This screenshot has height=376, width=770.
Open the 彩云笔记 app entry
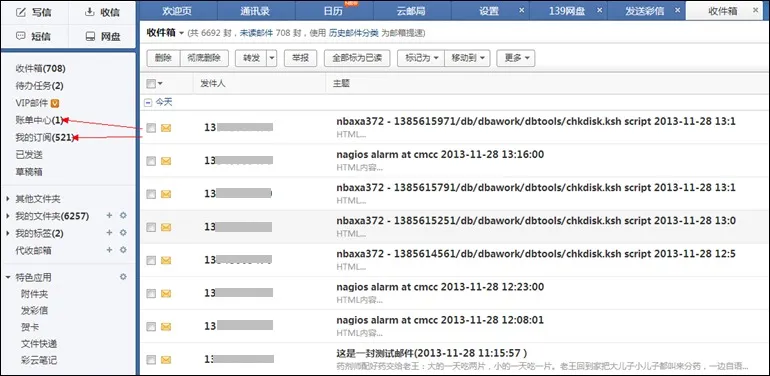(39, 360)
